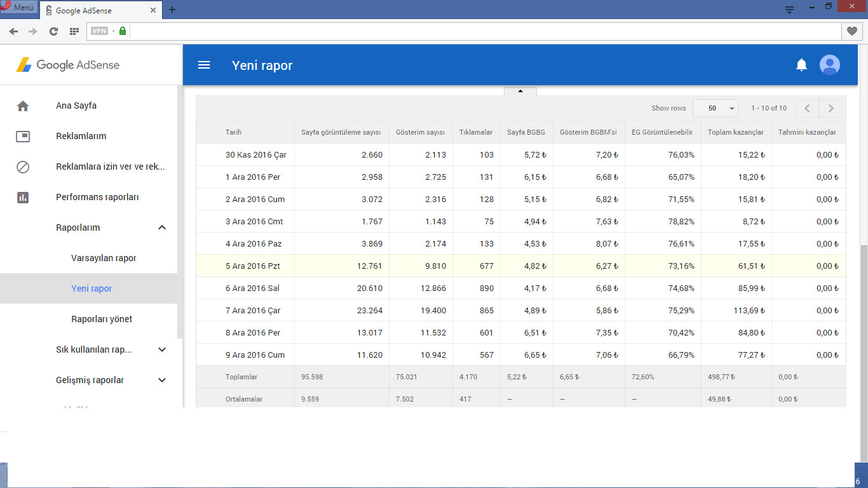
Task: Collapse the chart panel with up arrow
Action: [x=520, y=91]
